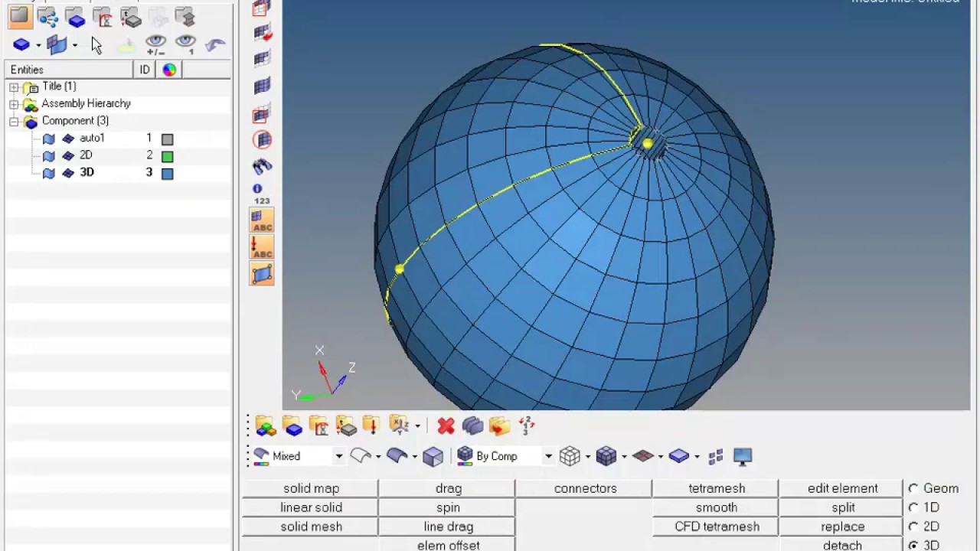The width and height of the screenshot is (980, 551).
Task: Open the Mixed geometry color mode dropdown
Action: pyautogui.click(x=338, y=456)
